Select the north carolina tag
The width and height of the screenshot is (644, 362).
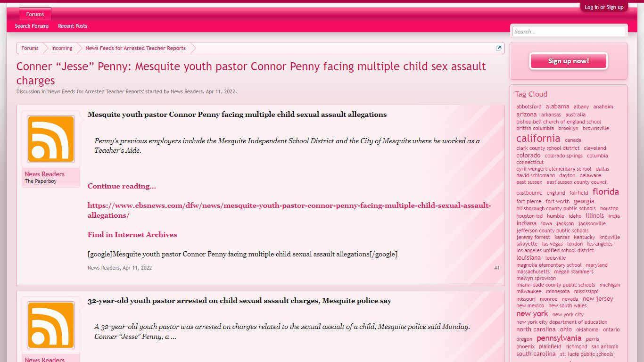pos(536,329)
